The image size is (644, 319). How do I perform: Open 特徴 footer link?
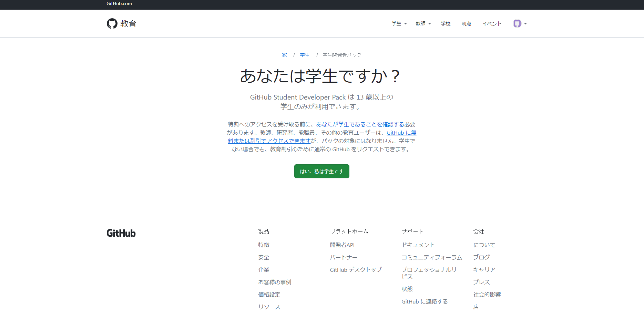(264, 245)
